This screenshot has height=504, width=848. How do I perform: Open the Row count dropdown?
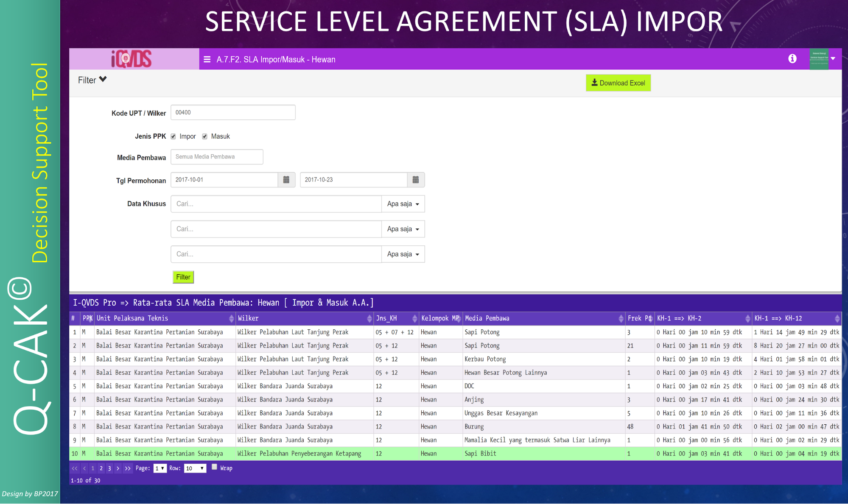(195, 468)
